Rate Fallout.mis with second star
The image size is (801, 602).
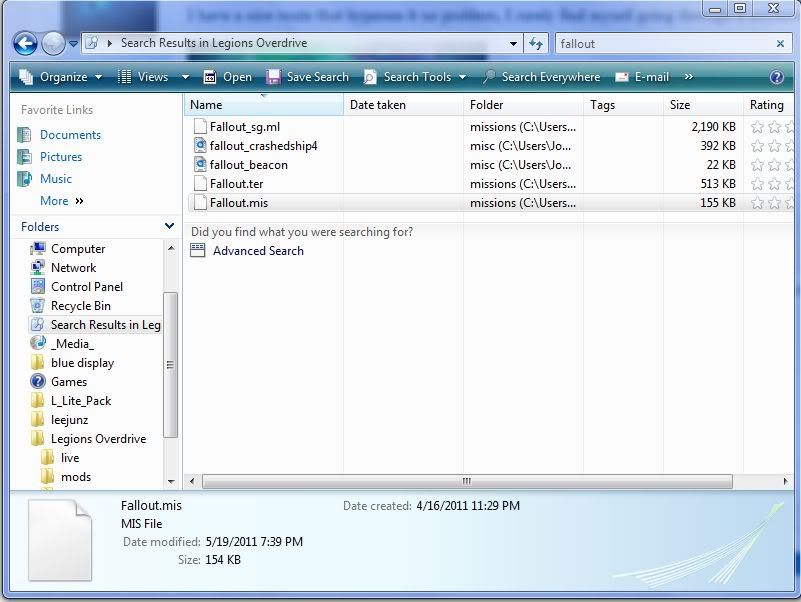[774, 203]
